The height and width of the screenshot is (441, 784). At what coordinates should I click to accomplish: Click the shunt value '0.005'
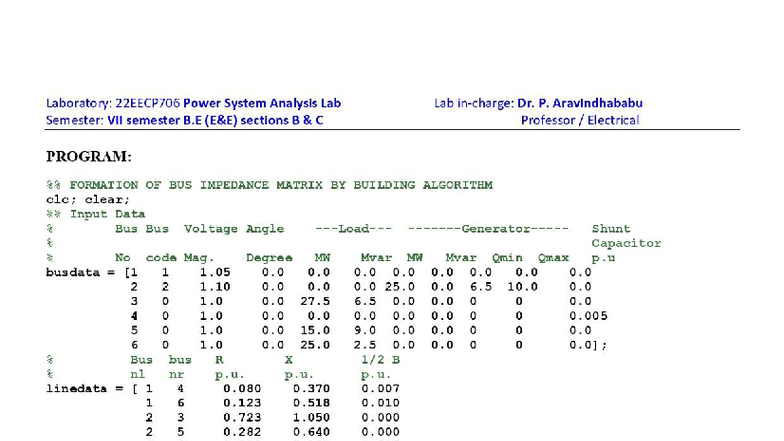point(588,316)
